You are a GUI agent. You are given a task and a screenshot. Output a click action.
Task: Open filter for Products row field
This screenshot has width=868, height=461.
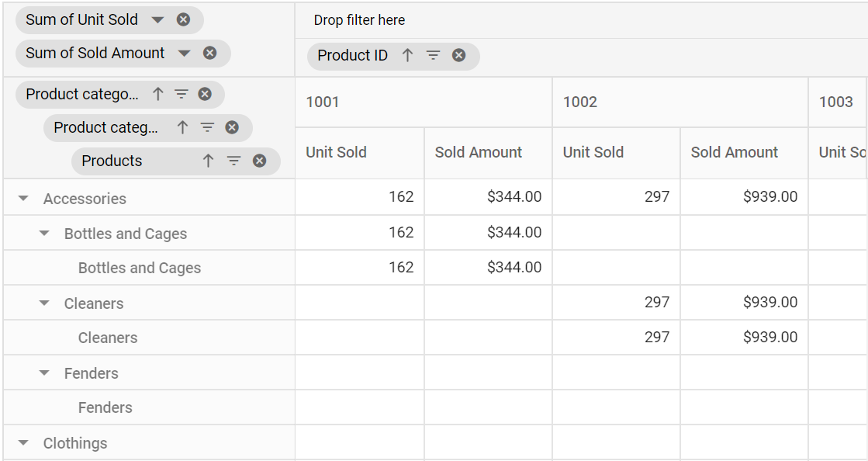point(234,161)
